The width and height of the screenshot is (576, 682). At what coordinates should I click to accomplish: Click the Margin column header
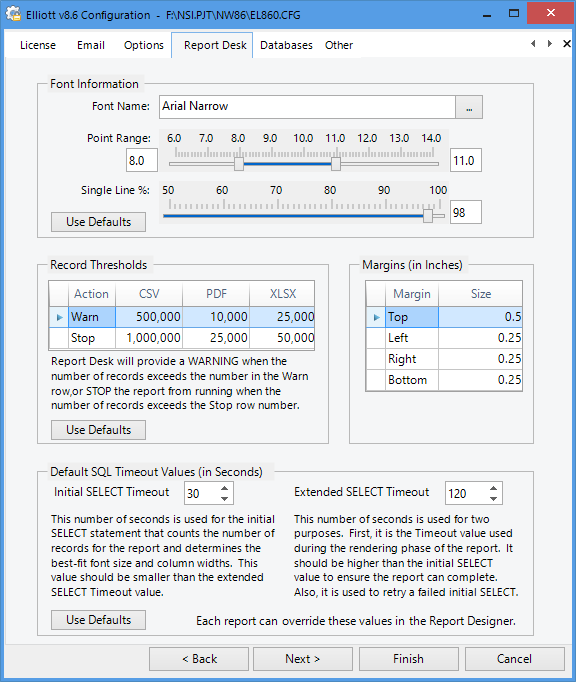(x=412, y=294)
